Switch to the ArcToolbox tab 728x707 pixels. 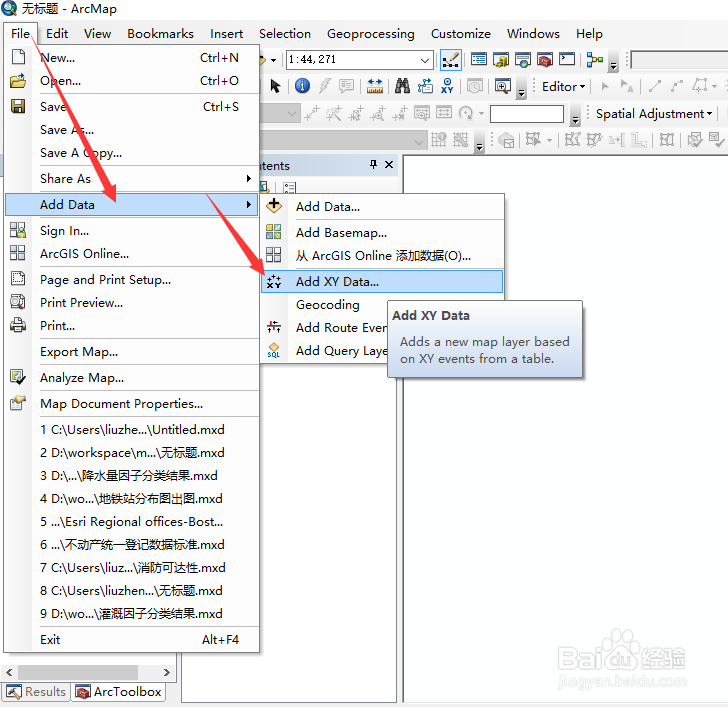coord(118,692)
